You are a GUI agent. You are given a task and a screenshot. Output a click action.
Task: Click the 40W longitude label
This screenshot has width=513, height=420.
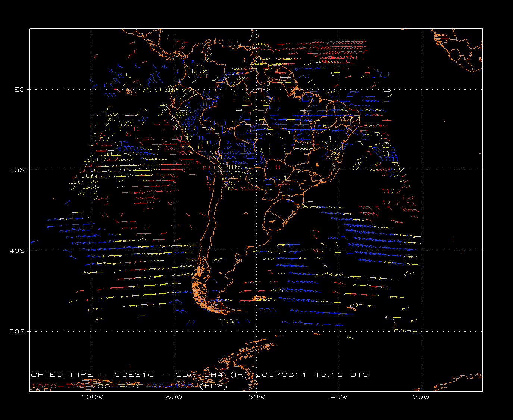click(x=339, y=397)
